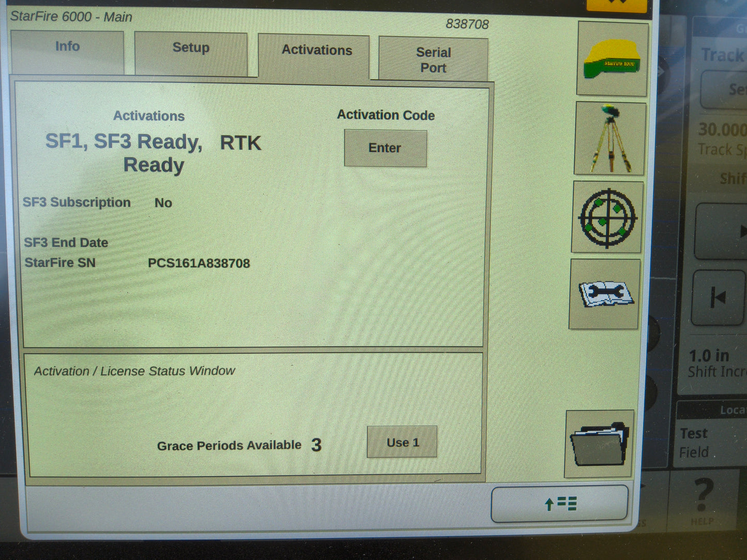Open the RTK base station tripod icon
The width and height of the screenshot is (747, 560).
coord(610,138)
